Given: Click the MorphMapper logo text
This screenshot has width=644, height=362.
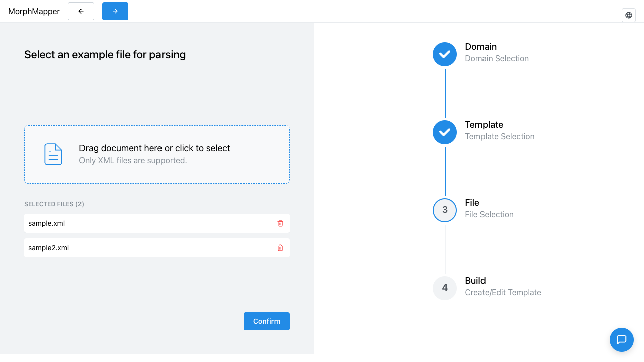Looking at the screenshot, I should (x=34, y=11).
